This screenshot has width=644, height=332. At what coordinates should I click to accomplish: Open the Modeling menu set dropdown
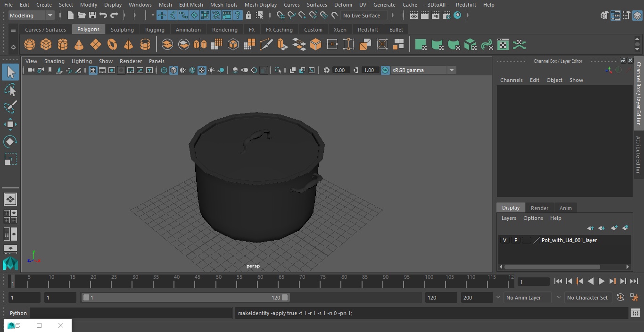(x=32, y=16)
